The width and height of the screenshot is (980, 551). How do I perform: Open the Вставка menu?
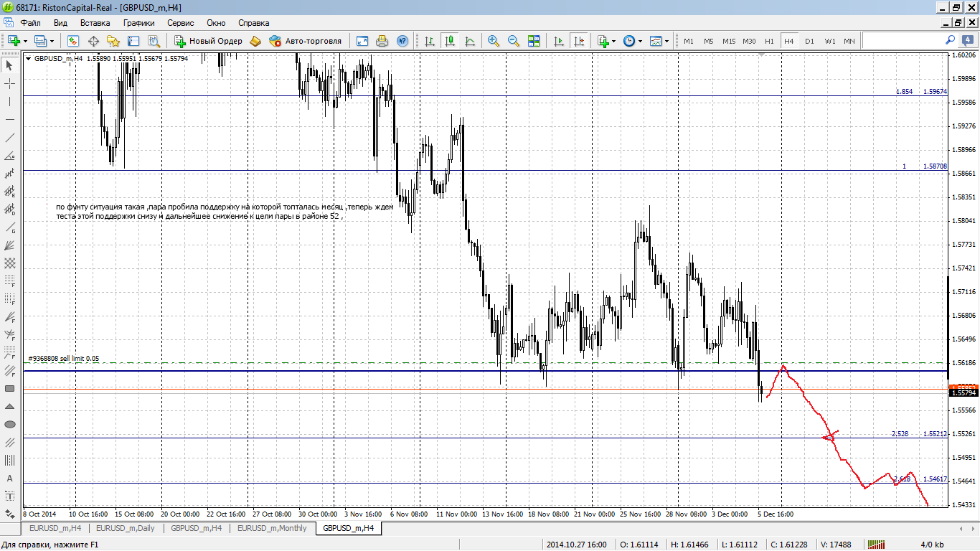pyautogui.click(x=95, y=23)
